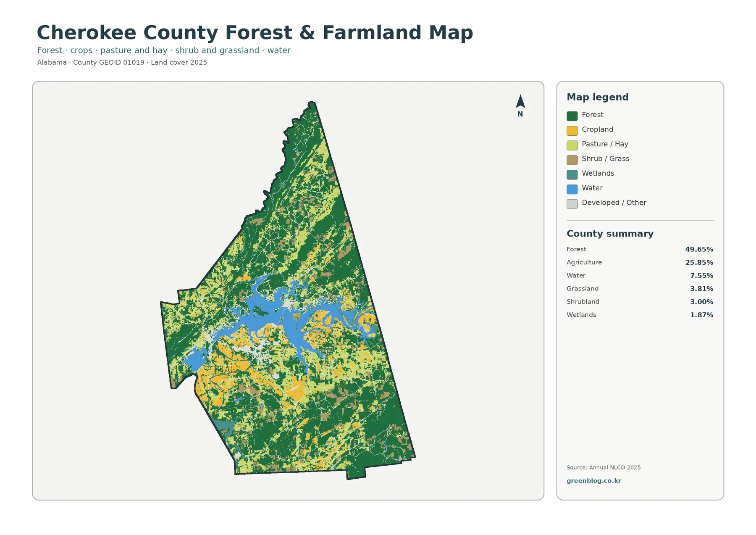This screenshot has width=756, height=535.
Task: Click the Developed / Other gray swatch
Action: pos(572,204)
